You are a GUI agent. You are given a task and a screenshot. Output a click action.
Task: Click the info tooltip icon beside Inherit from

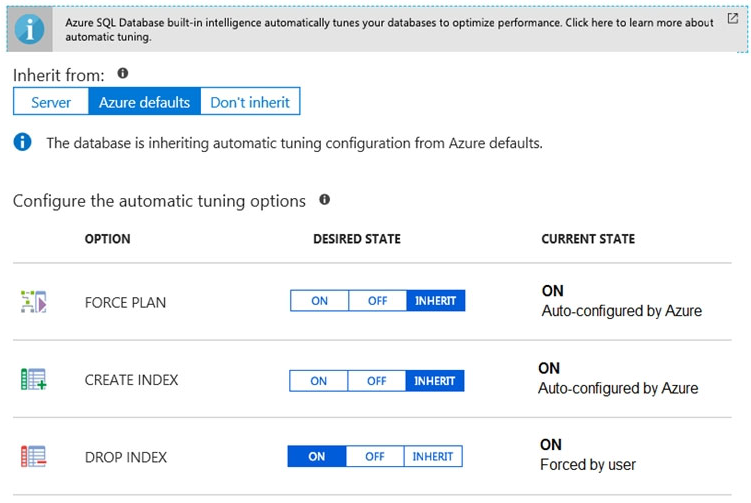[x=123, y=73]
